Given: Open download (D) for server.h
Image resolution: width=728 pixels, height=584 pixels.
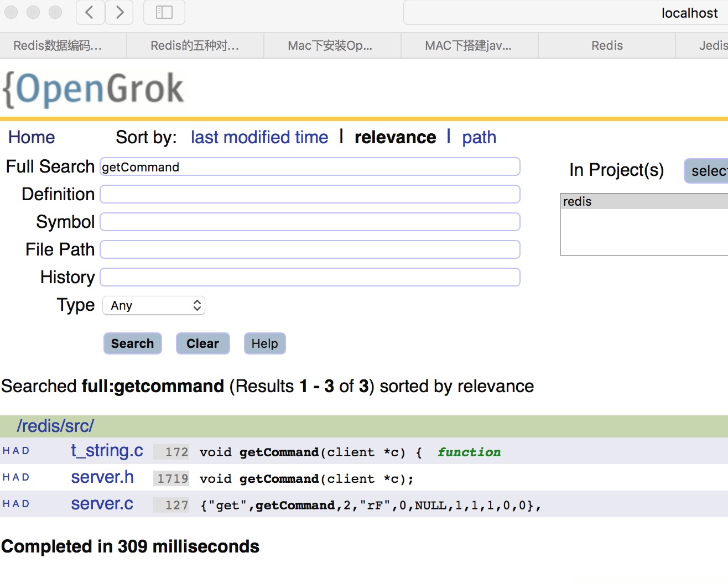Looking at the screenshot, I should 25,477.
